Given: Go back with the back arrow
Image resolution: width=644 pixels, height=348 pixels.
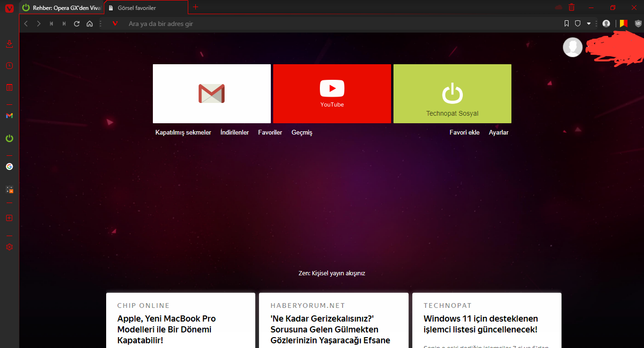Looking at the screenshot, I should click(26, 24).
